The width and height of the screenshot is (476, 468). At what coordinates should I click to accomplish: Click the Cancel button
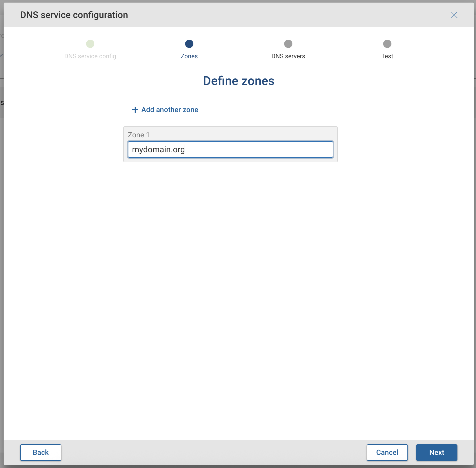pyautogui.click(x=387, y=452)
